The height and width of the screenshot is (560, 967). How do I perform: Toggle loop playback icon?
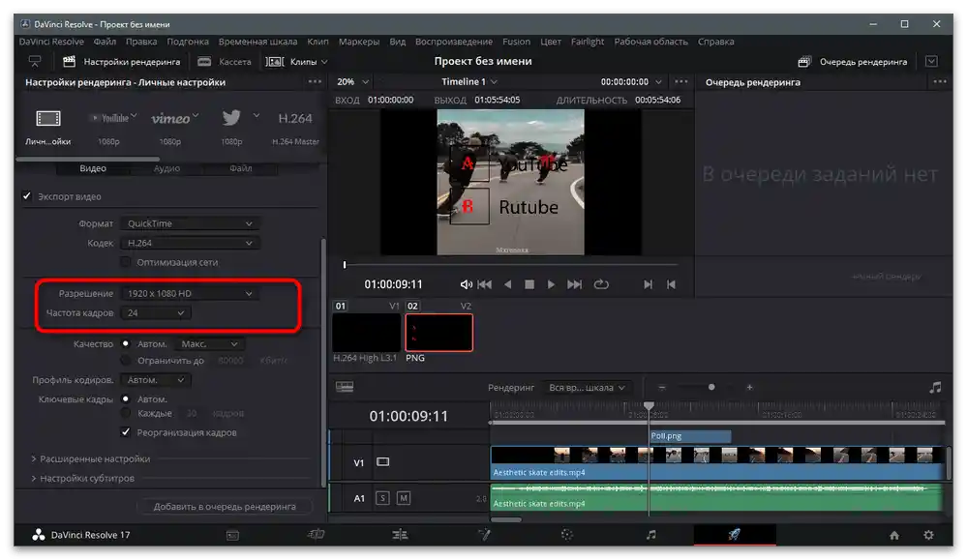(601, 284)
